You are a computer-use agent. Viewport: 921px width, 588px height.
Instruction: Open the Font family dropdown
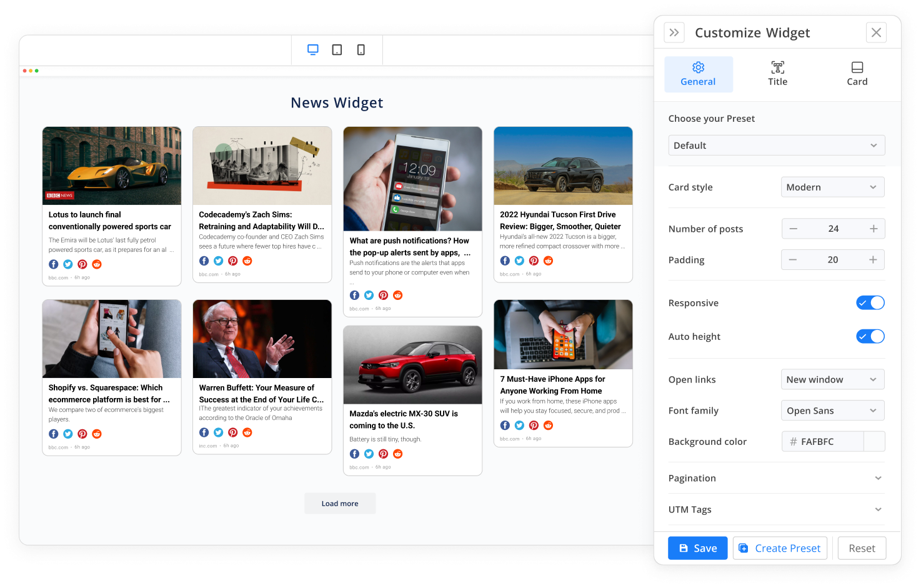[832, 410]
